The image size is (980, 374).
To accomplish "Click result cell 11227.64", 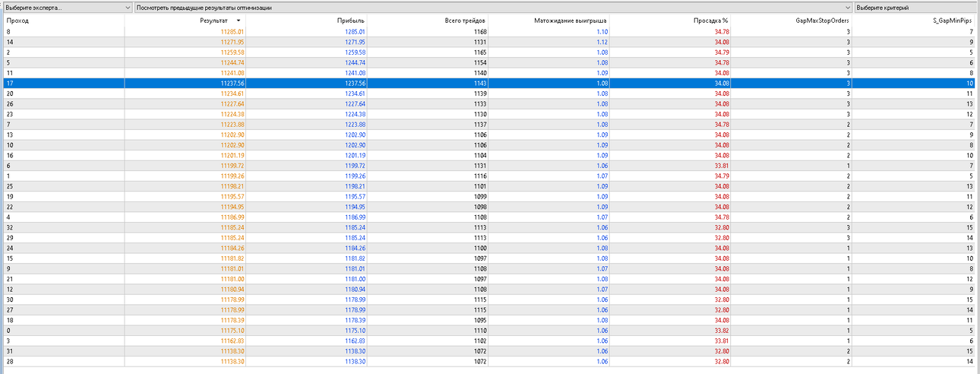I will (232, 103).
